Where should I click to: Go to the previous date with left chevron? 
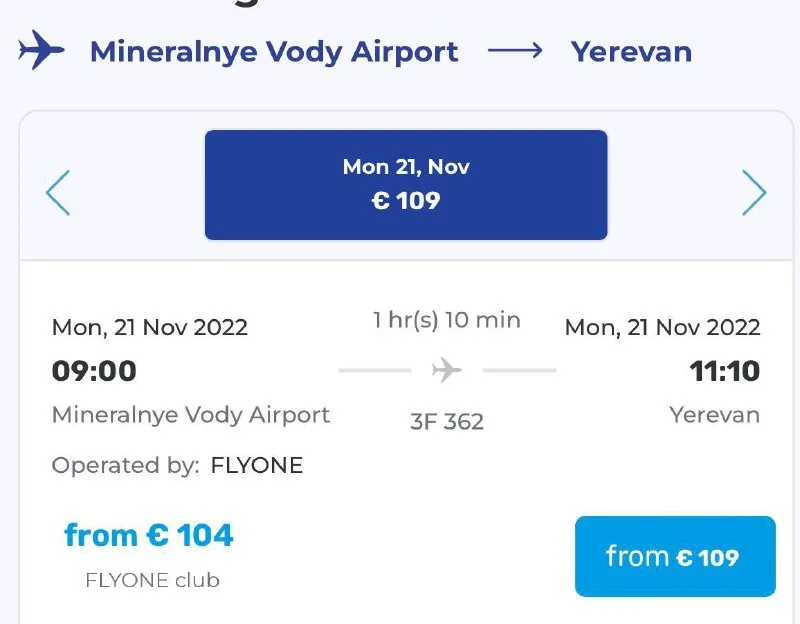click(x=58, y=192)
